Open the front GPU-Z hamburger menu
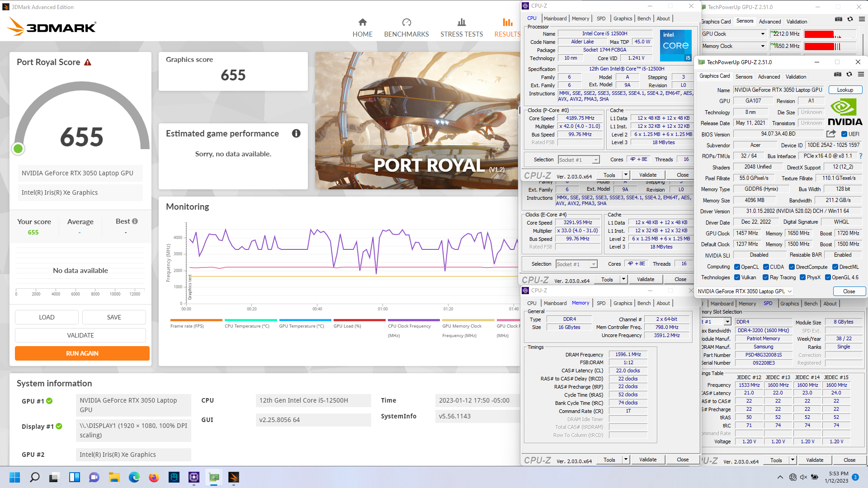Screen dimensions: 868x488 click(861, 74)
